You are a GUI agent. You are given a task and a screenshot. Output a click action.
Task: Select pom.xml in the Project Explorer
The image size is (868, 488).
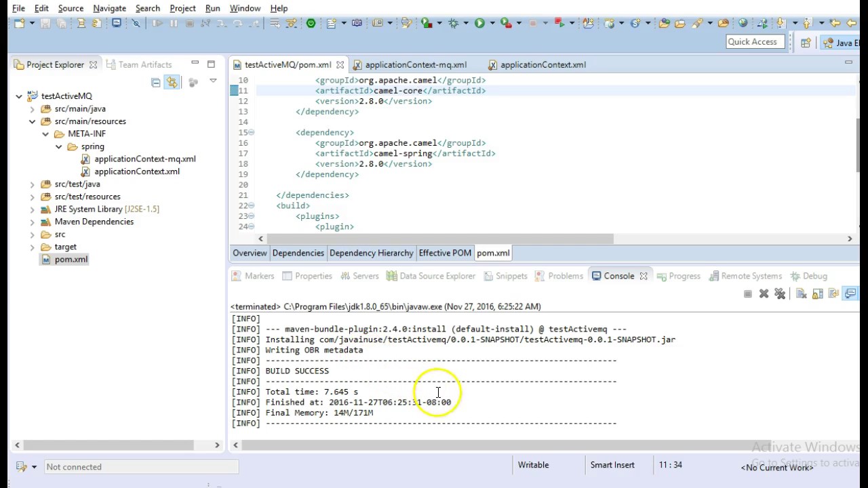71,259
